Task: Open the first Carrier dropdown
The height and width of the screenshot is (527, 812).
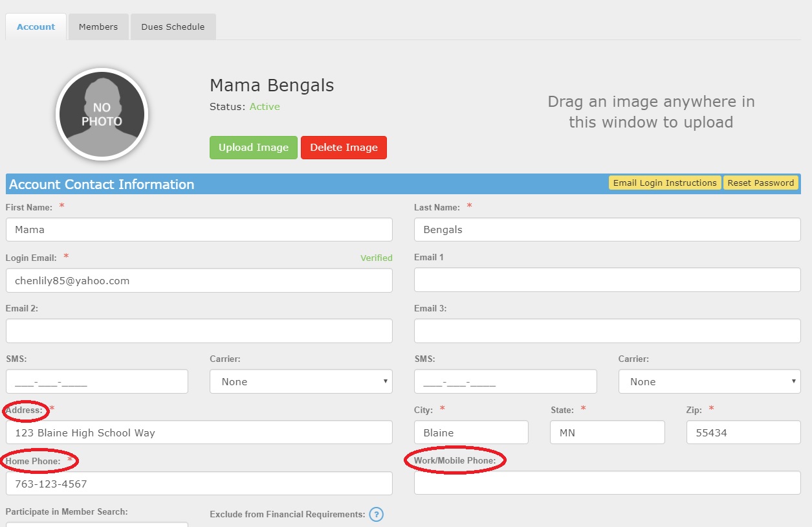Action: (x=301, y=381)
